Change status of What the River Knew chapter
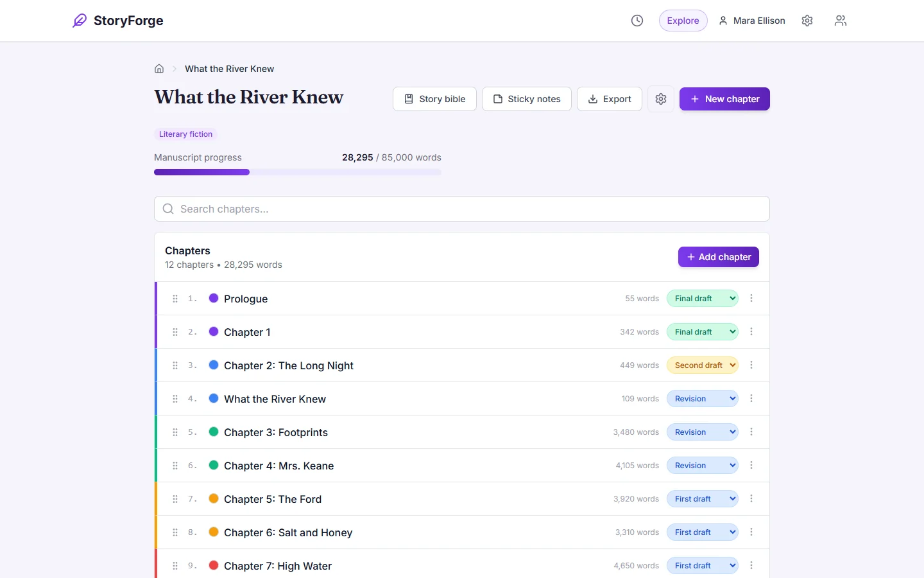 point(703,399)
